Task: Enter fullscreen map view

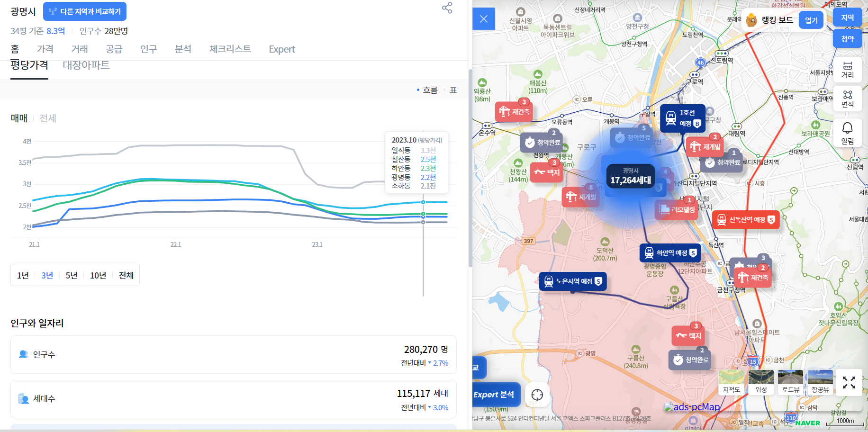Action: 849,382
